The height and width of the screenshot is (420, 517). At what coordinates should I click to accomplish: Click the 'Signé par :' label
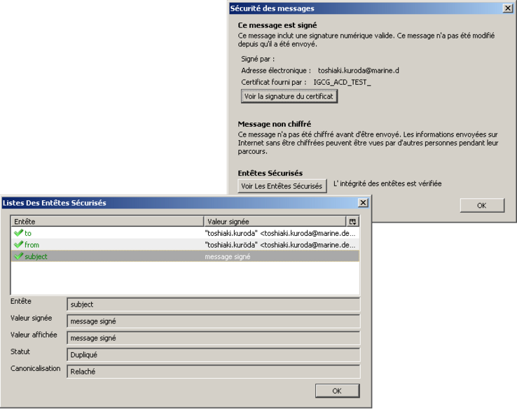coord(258,59)
